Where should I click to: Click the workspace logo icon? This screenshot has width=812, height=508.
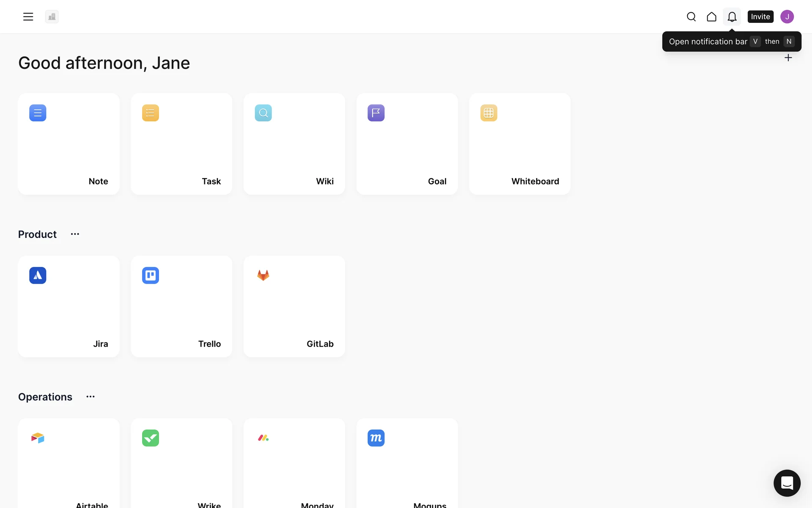click(52, 17)
